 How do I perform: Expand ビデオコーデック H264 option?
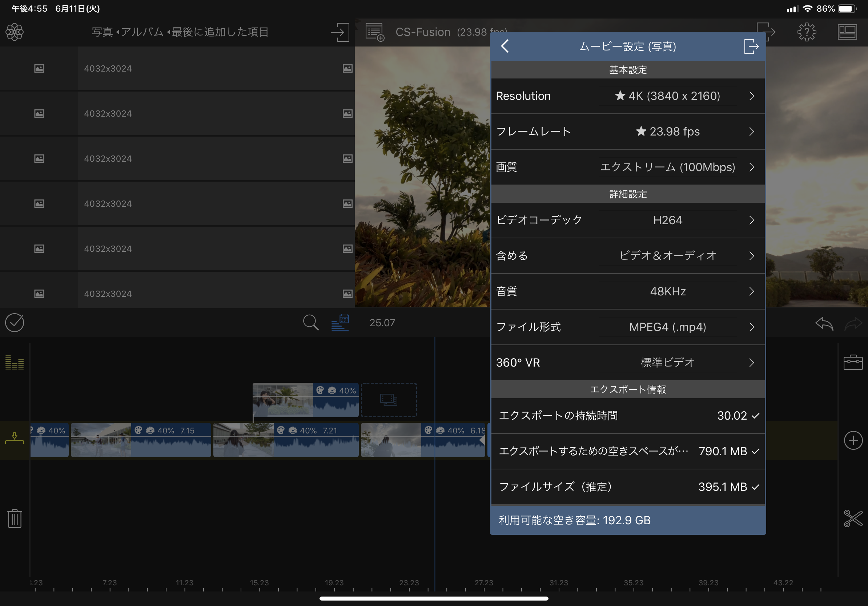click(628, 220)
